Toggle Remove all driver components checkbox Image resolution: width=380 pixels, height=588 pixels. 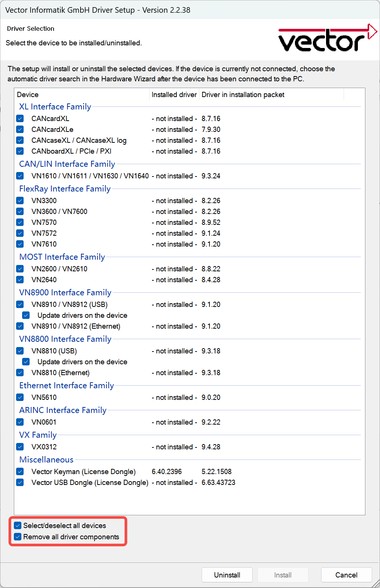pos(18,537)
